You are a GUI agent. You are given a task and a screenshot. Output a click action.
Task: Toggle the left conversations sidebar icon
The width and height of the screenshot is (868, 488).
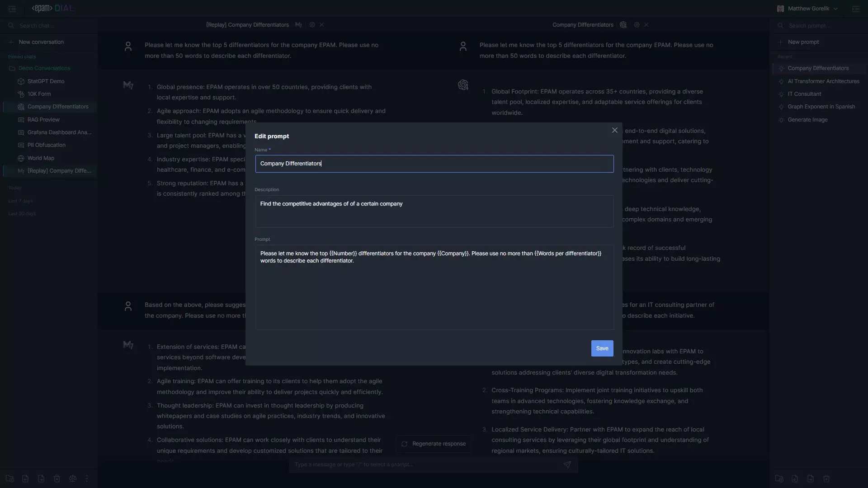(x=12, y=9)
